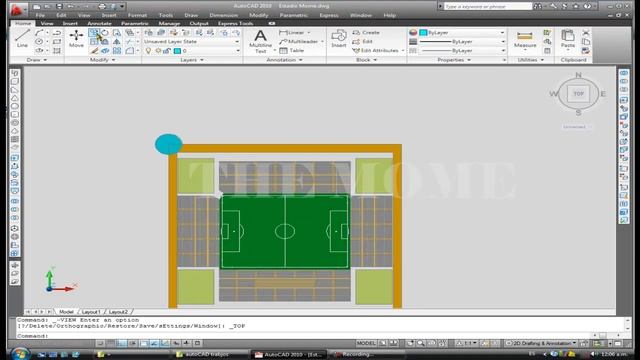Screen dimensions: 640x360
Task: Open 2D Drafting & Annotation workspace dropdown
Action: tap(542, 343)
